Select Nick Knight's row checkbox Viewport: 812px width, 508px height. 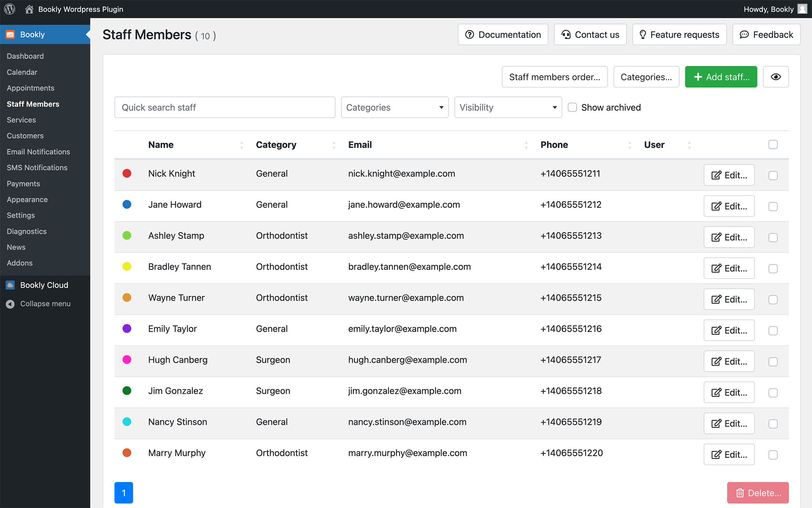[x=773, y=176]
